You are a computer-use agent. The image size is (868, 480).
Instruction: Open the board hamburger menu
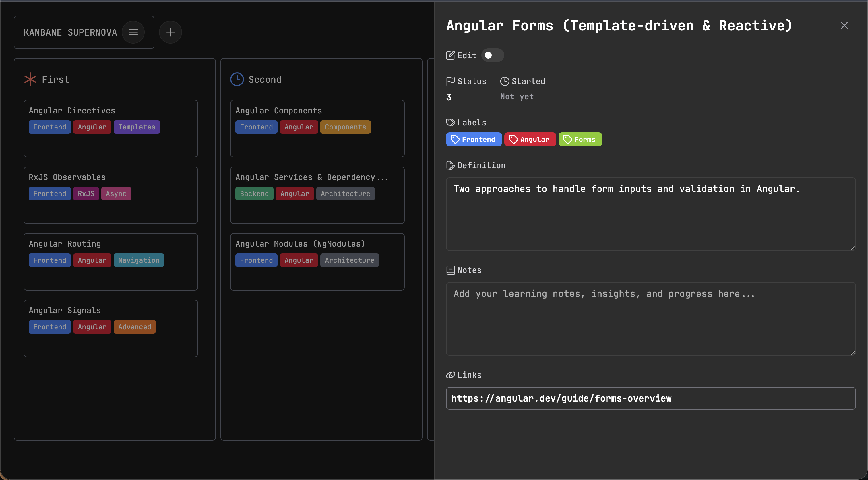(133, 32)
